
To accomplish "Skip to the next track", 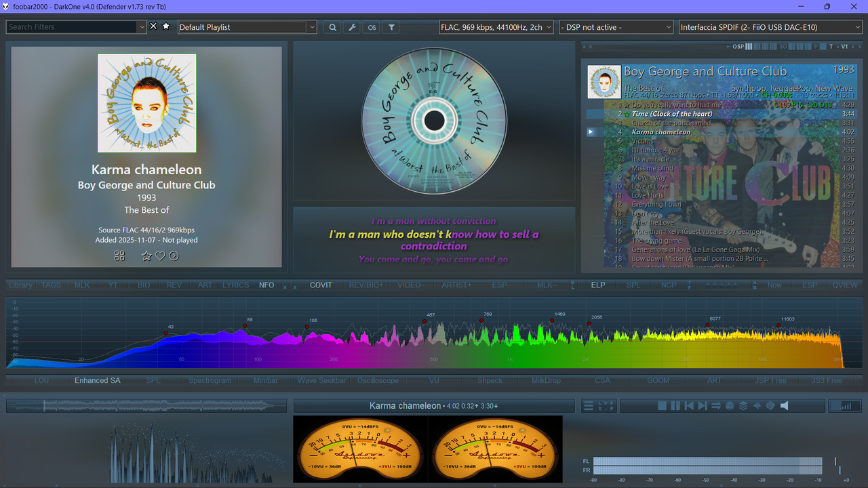I will tap(703, 406).
